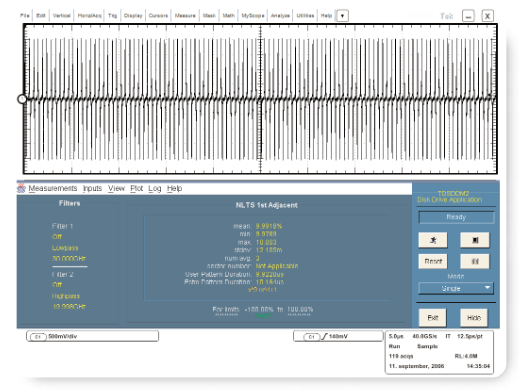The height and width of the screenshot is (390, 519).
Task: Open the Edit menu
Action: (x=41, y=16)
